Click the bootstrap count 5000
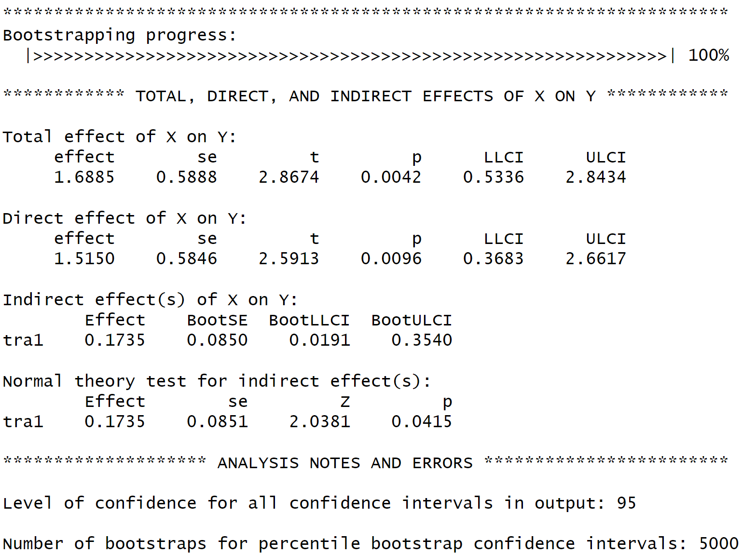756x554 pixels. click(718, 544)
